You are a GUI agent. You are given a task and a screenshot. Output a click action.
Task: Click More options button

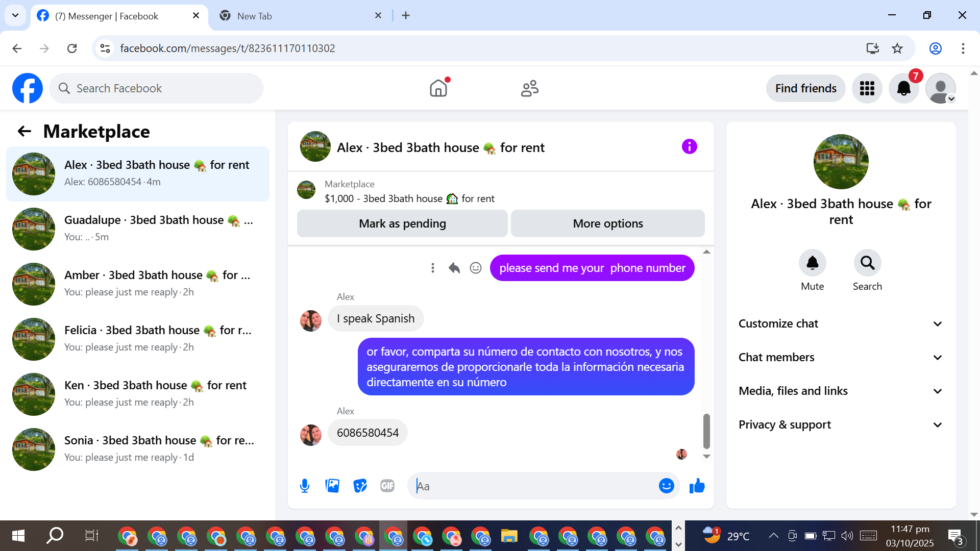pyautogui.click(x=607, y=223)
